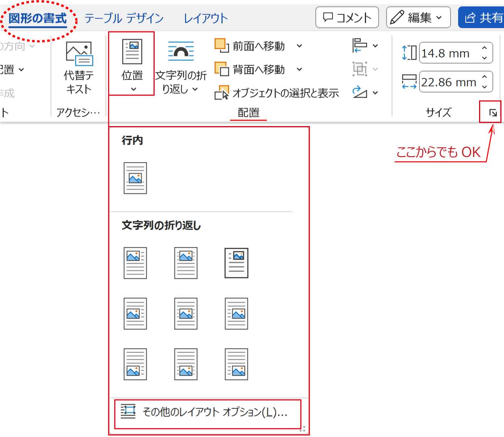This screenshot has width=504, height=437.
Task: Click the height input field 14.8 mm
Action: 448,53
